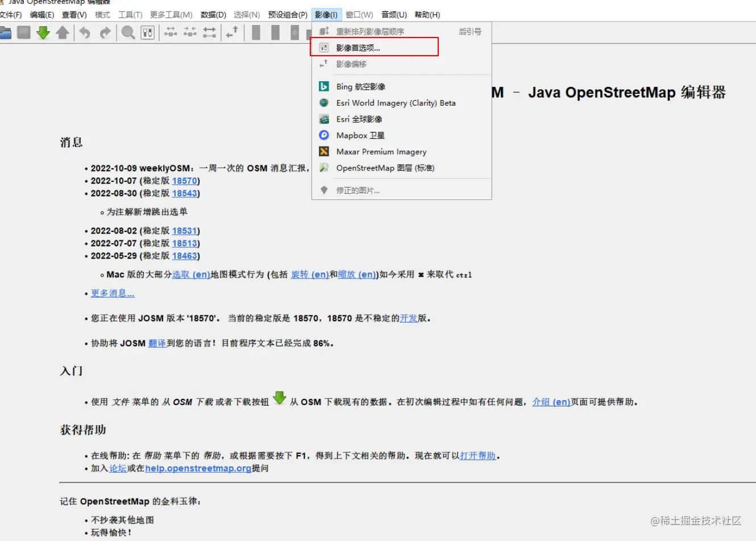This screenshot has height=541, width=756.
Task: Click the 影像首选项 menu item icon
Action: click(324, 48)
